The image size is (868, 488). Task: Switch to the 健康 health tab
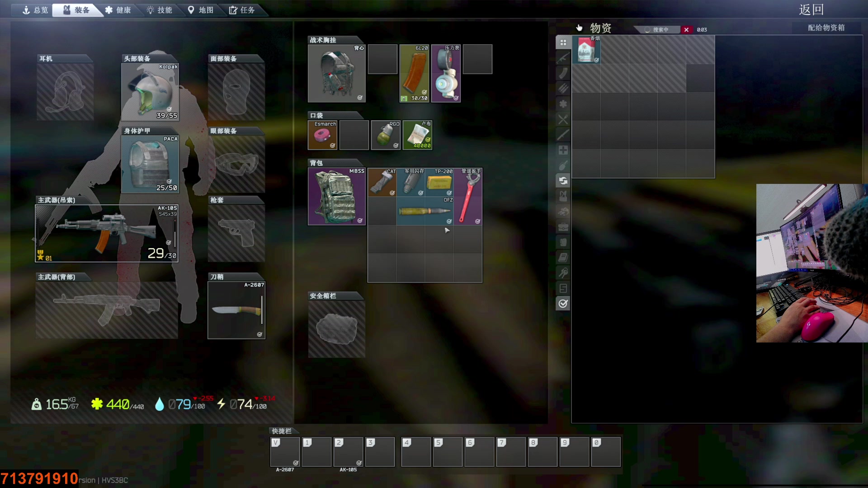point(118,10)
